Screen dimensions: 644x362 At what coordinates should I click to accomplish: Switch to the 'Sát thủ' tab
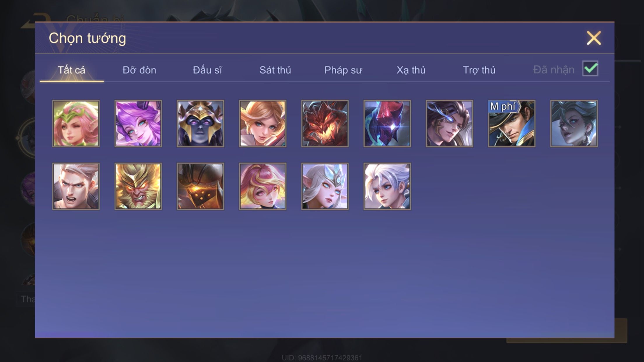tap(275, 70)
